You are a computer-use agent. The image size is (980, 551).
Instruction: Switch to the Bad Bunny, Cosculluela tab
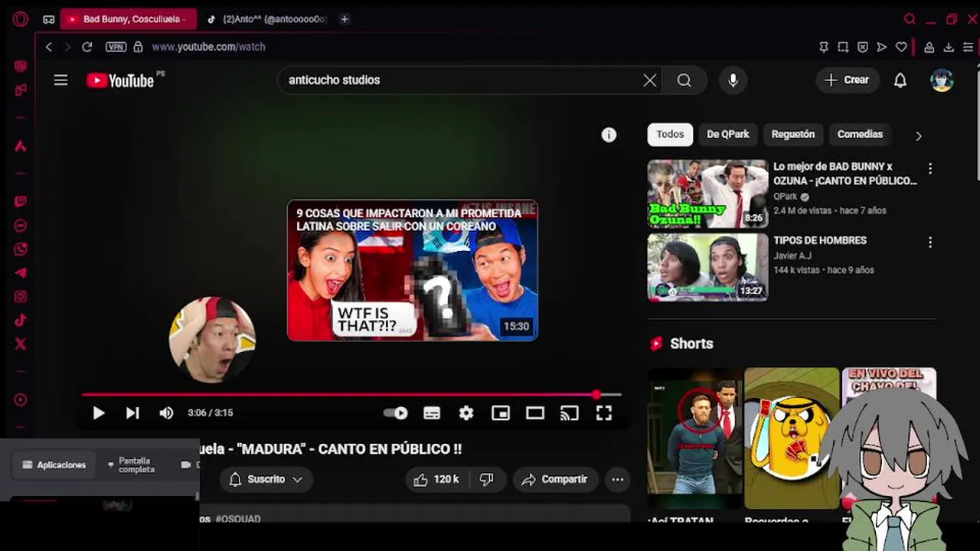click(x=128, y=19)
